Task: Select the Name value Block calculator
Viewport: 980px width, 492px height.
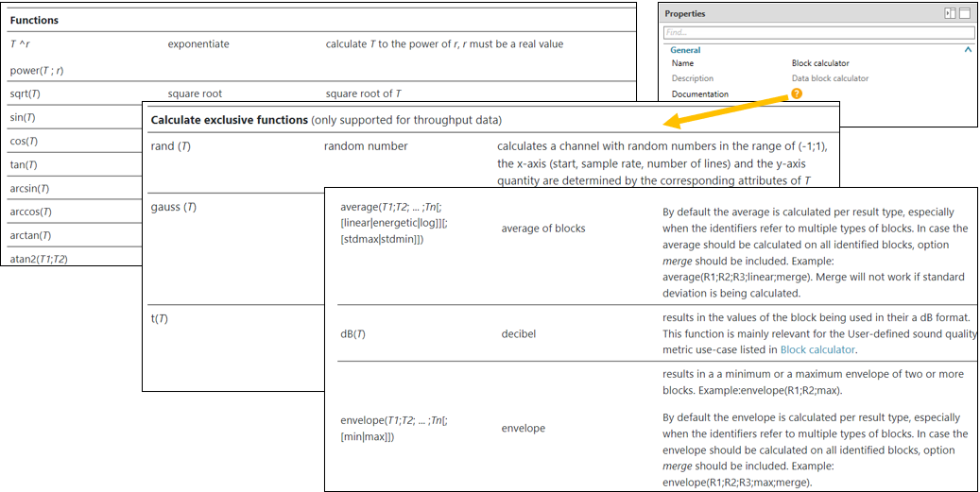Action: (820, 63)
